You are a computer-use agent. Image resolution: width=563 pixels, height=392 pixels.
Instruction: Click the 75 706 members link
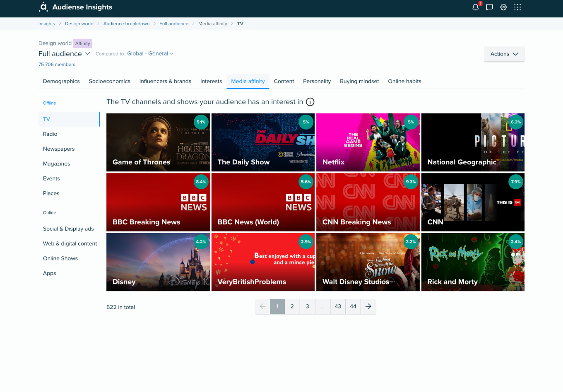(57, 64)
